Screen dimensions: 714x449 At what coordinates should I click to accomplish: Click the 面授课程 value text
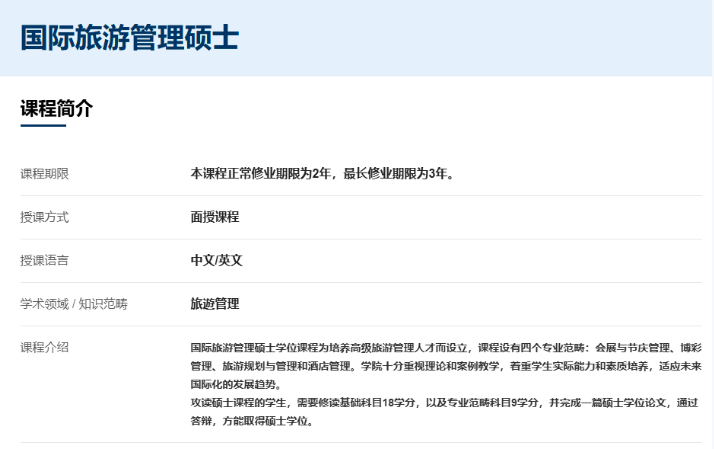214,217
